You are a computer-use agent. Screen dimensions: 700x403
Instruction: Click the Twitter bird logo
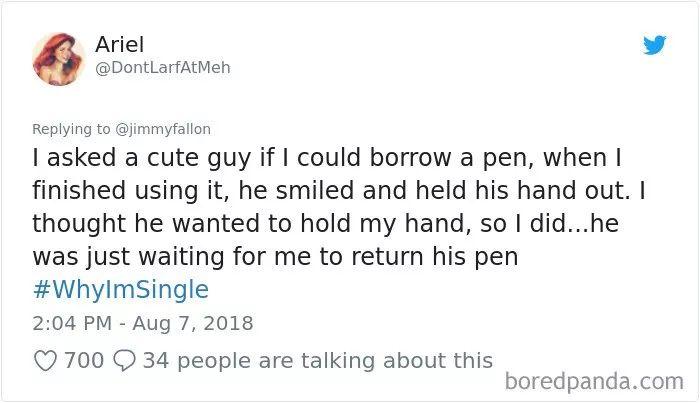click(654, 47)
